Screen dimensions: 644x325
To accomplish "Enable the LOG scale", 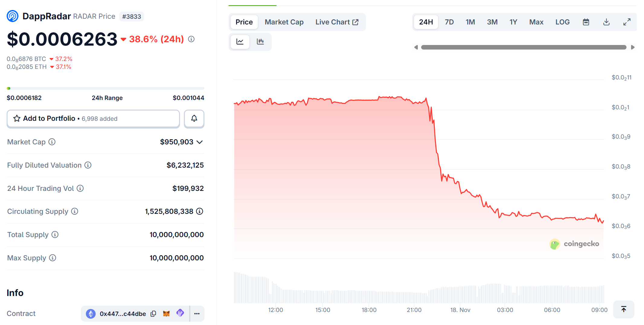I will click(562, 22).
